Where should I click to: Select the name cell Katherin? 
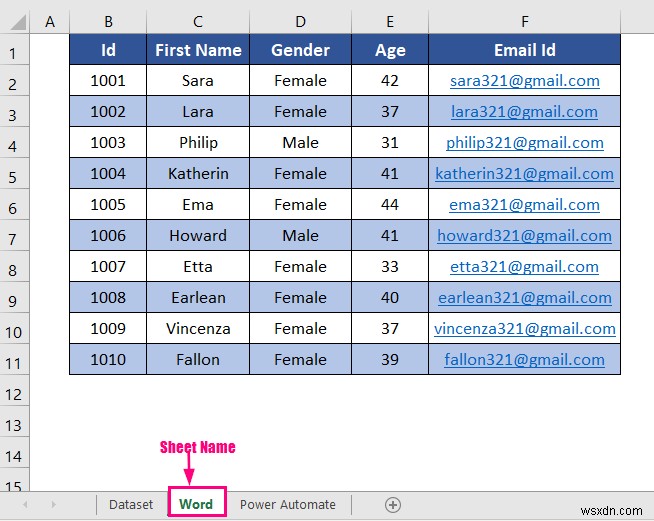(x=198, y=174)
